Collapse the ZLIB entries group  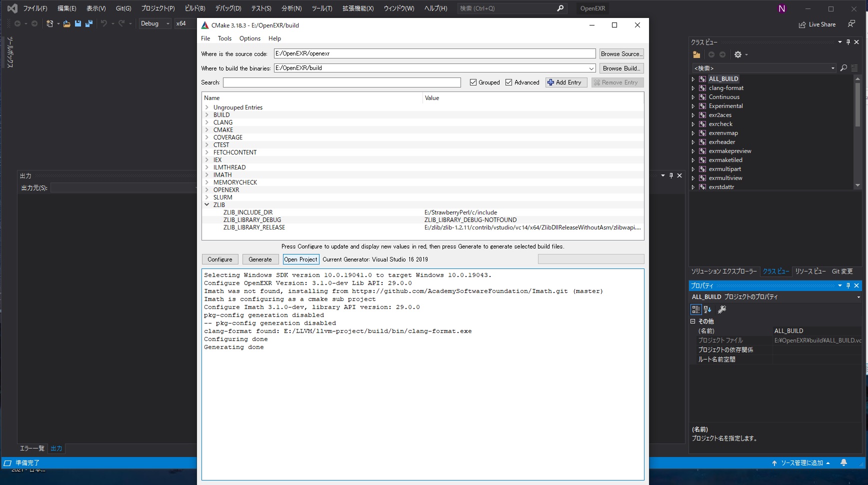pyautogui.click(x=207, y=204)
